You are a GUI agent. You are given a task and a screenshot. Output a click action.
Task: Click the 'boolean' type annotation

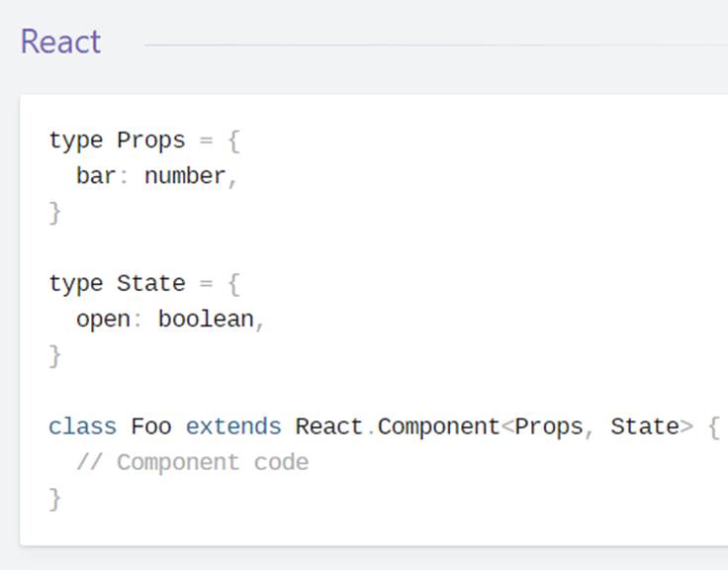(x=206, y=320)
